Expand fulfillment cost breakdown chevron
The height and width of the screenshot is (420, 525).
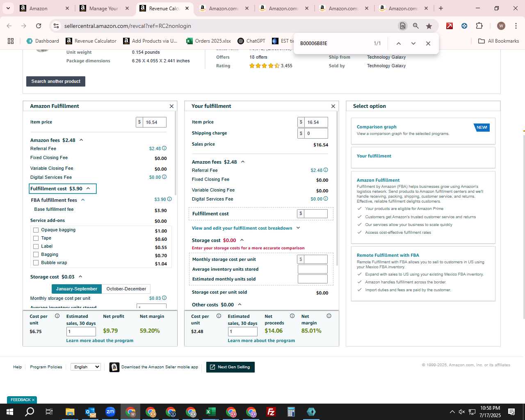(x=298, y=228)
